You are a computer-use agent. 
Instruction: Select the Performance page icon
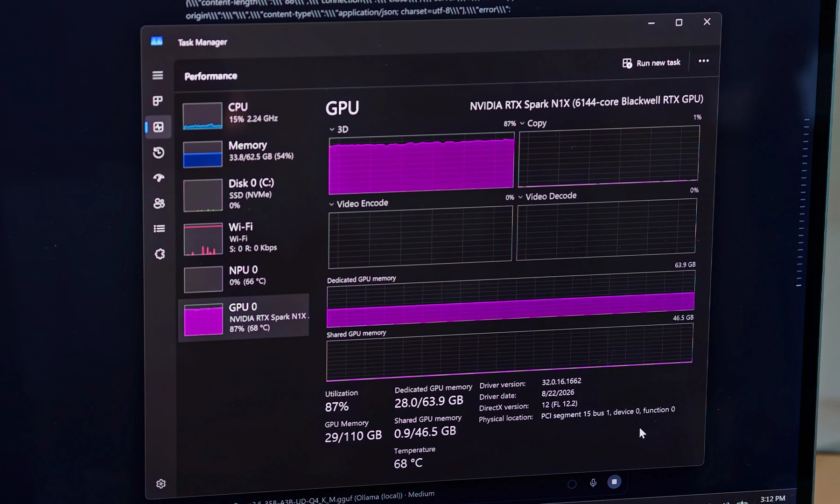(158, 127)
